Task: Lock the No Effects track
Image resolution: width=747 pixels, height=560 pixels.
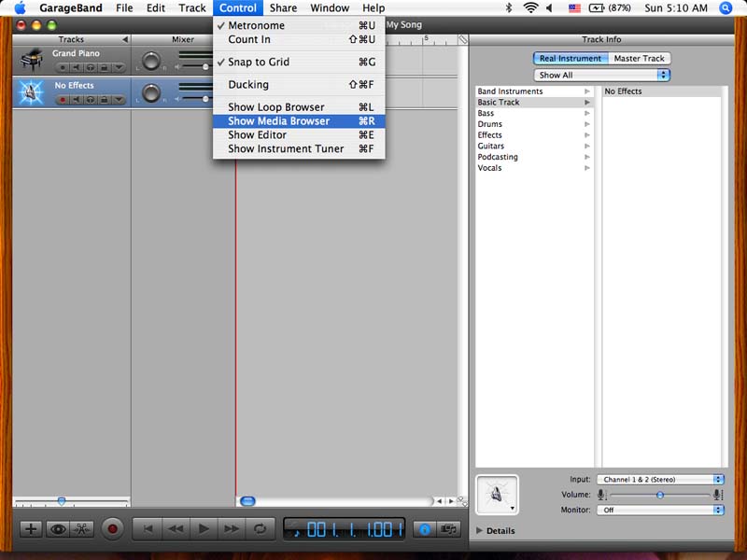Action: [x=104, y=100]
